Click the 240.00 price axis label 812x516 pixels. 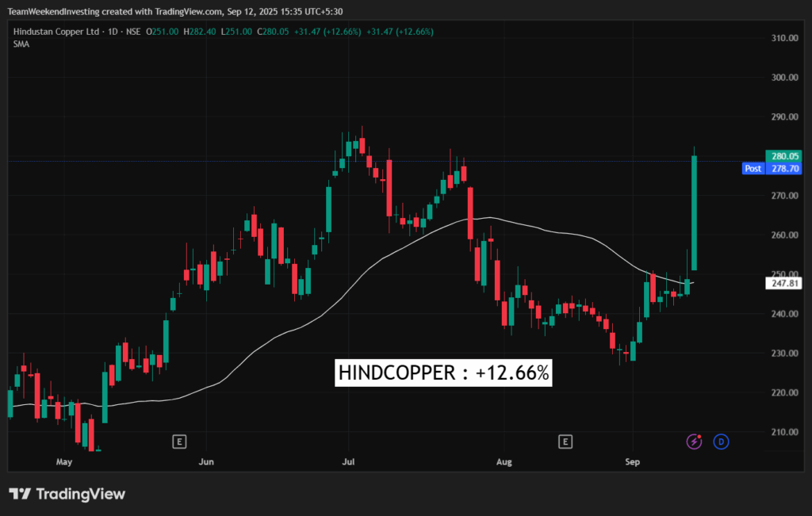pos(784,314)
